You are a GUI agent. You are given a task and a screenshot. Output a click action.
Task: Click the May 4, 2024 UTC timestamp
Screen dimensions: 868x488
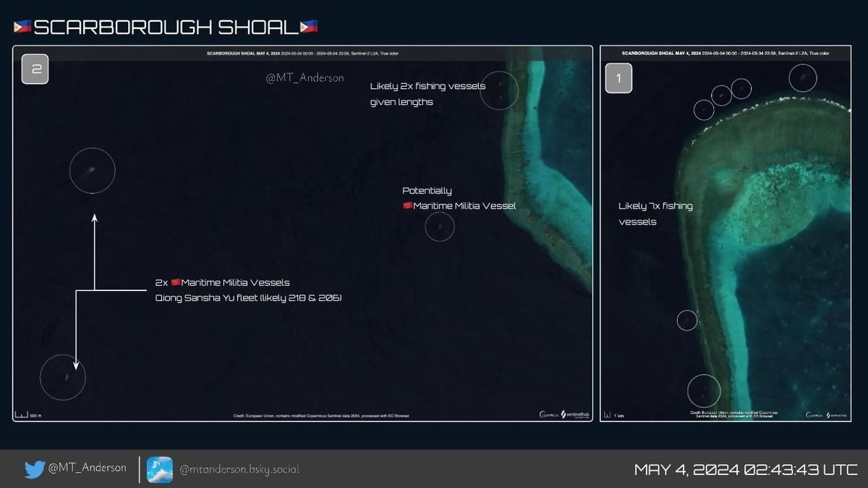(746, 469)
